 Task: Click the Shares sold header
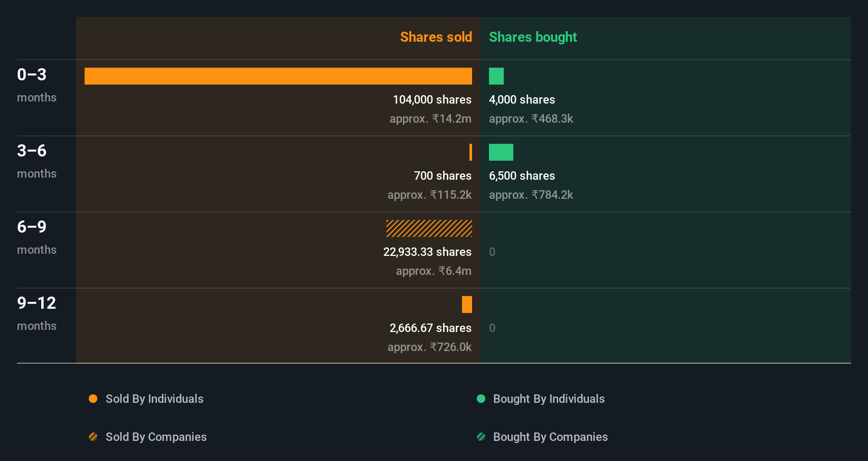[x=436, y=37]
